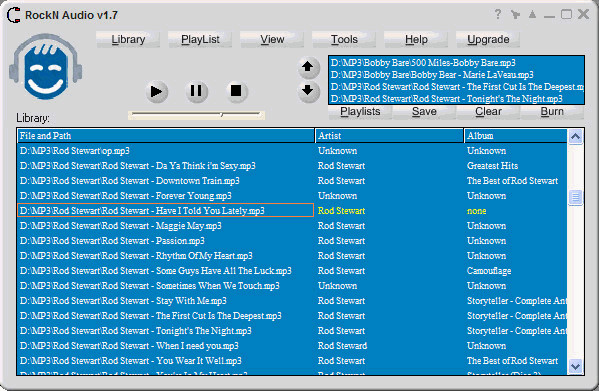Click the Storyteller album cell for Stay With Me
Image resolution: width=599 pixels, height=391 pixels.
pos(517,301)
